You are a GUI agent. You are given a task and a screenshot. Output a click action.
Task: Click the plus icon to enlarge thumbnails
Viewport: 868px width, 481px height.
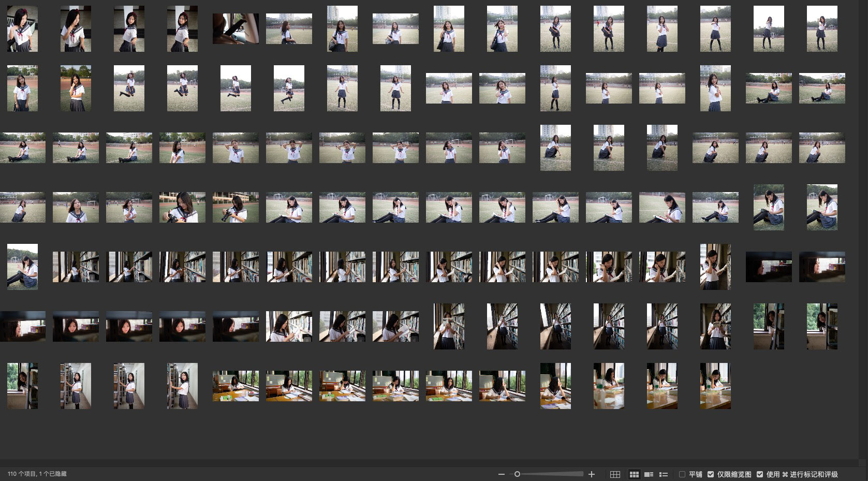[x=592, y=474]
